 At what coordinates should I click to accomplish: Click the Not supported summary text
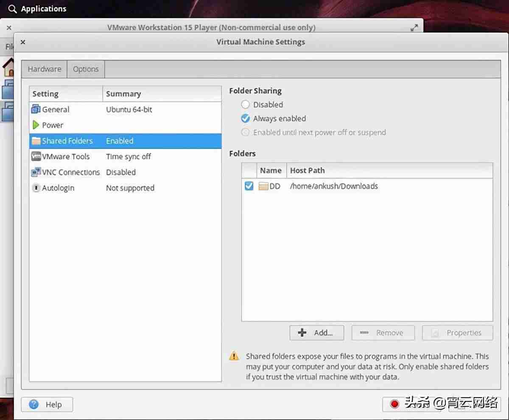click(x=130, y=188)
